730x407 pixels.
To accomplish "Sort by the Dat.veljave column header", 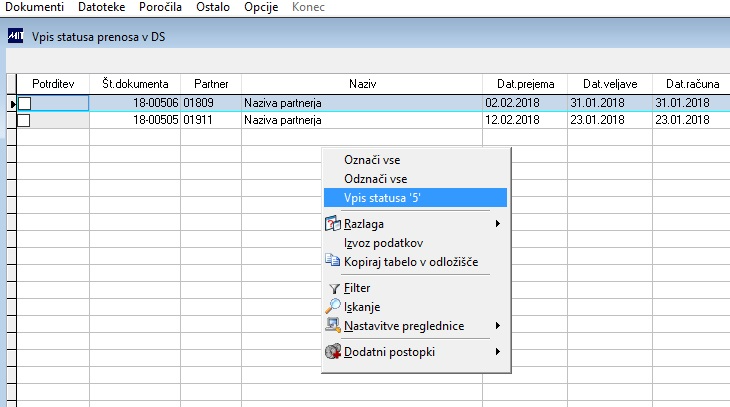I will 610,84.
